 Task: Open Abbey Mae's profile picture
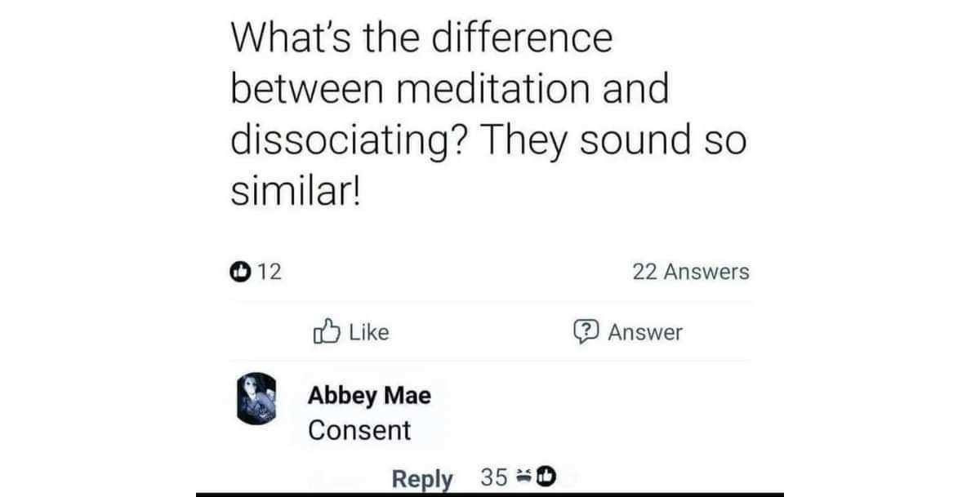tap(257, 398)
